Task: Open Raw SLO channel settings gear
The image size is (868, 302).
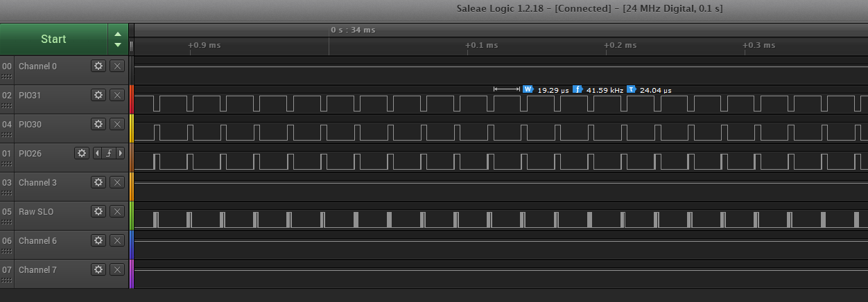Action: pos(98,211)
